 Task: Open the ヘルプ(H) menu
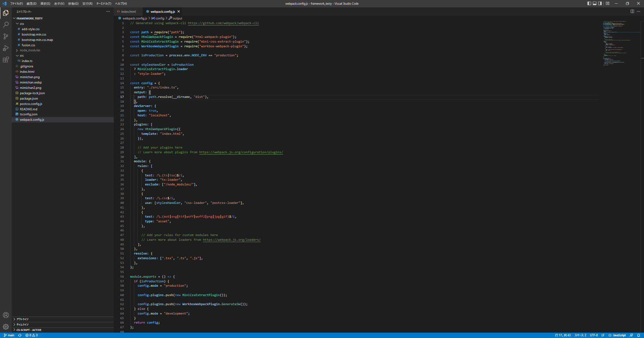click(x=121, y=4)
